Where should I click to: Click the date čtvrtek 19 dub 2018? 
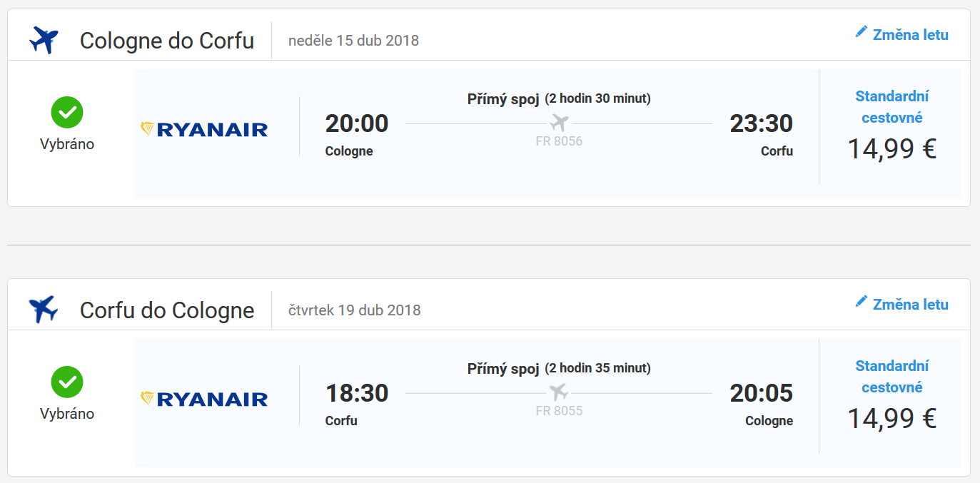(x=355, y=310)
